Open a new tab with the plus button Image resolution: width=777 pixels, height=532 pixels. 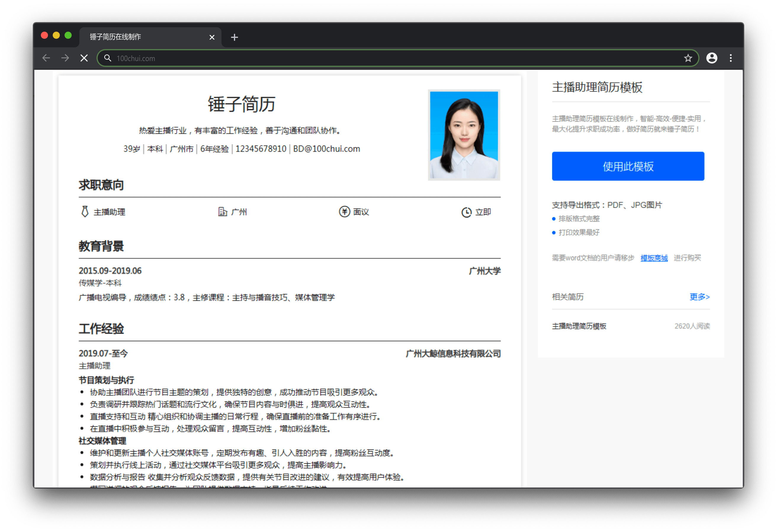(x=234, y=37)
